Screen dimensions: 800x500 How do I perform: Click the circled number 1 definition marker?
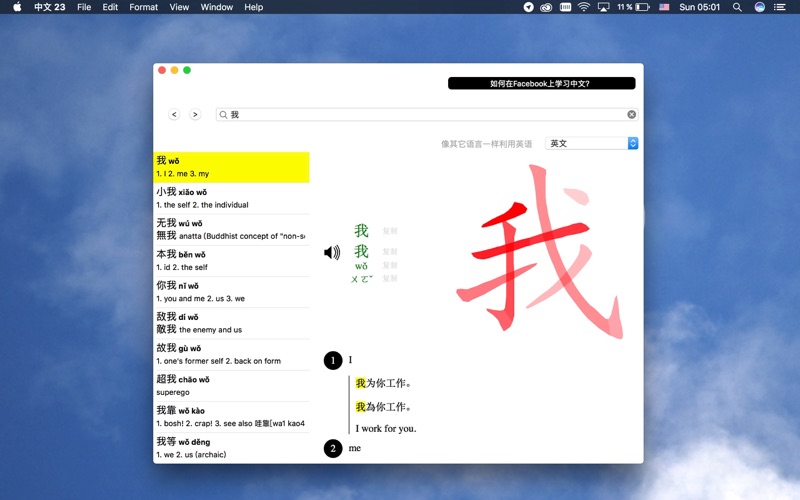pyautogui.click(x=333, y=360)
